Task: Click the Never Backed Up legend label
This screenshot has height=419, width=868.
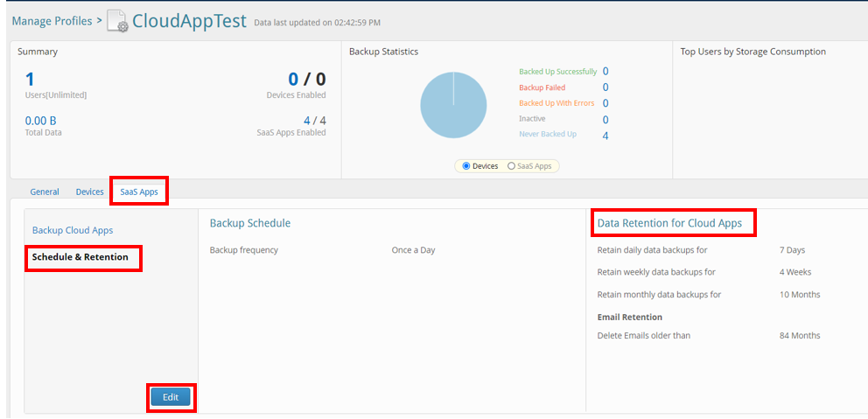Action: (548, 134)
